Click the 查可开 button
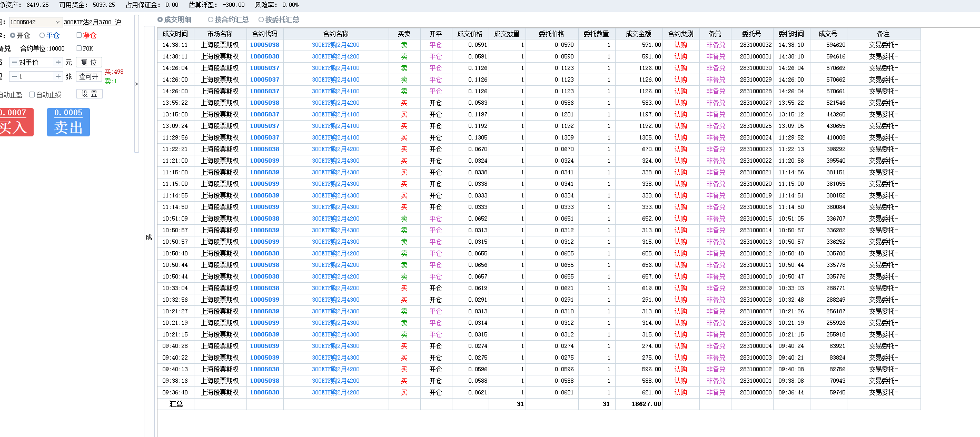 pyautogui.click(x=88, y=76)
